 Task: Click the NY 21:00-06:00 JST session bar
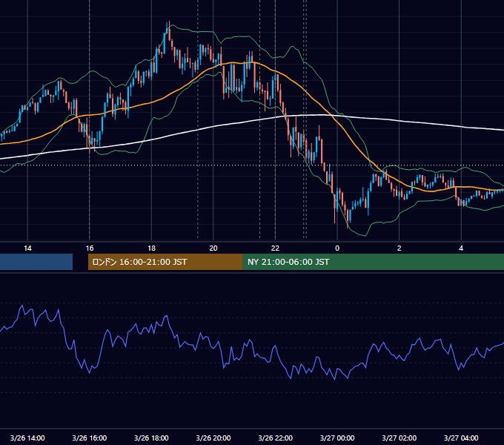(x=373, y=262)
